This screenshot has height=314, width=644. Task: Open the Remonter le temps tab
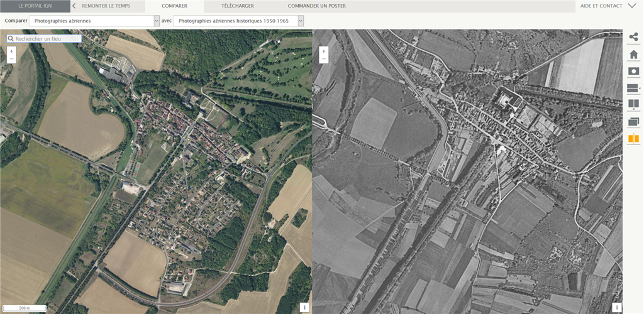[x=106, y=6]
